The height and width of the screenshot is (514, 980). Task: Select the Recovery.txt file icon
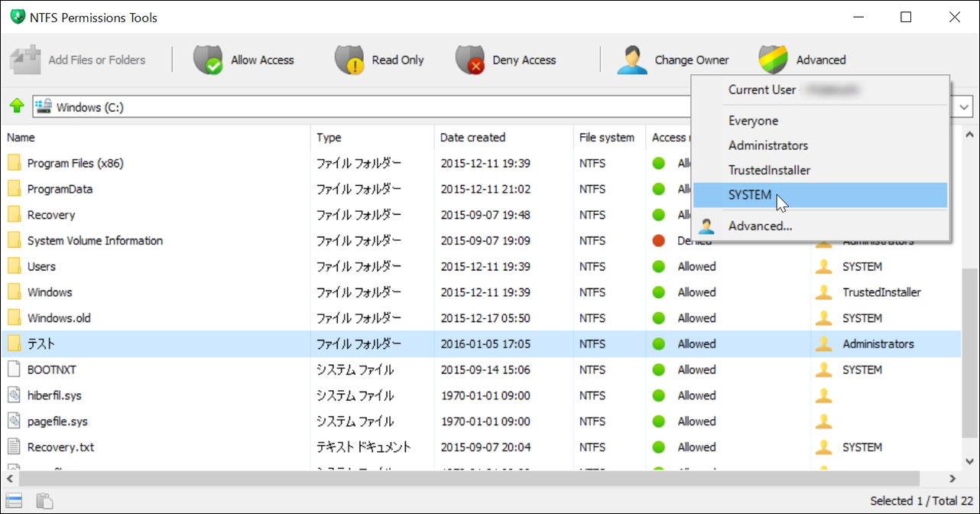[14, 447]
